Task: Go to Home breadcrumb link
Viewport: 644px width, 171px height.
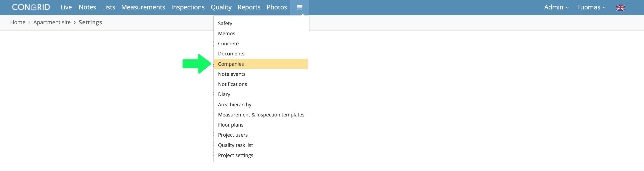Action: pyautogui.click(x=18, y=22)
